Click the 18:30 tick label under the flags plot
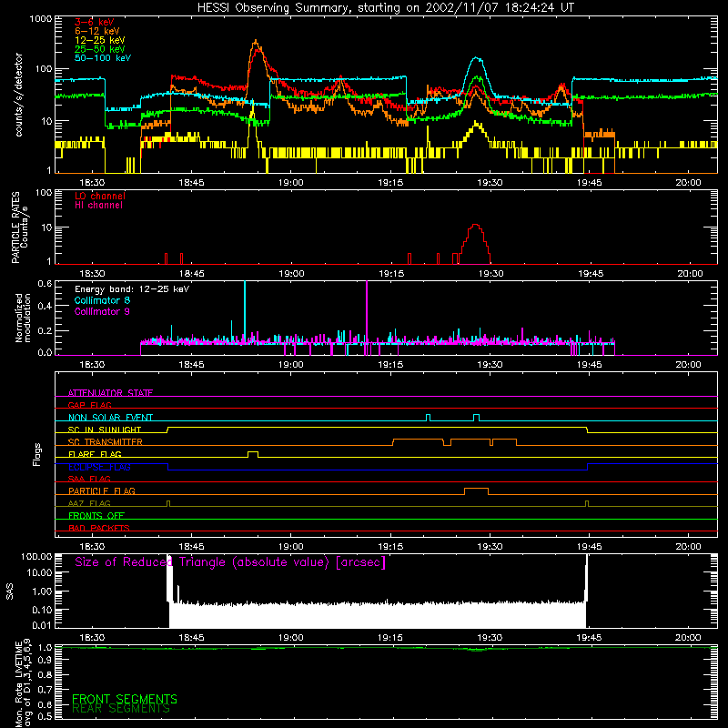This screenshot has height=728, width=728. click(92, 547)
